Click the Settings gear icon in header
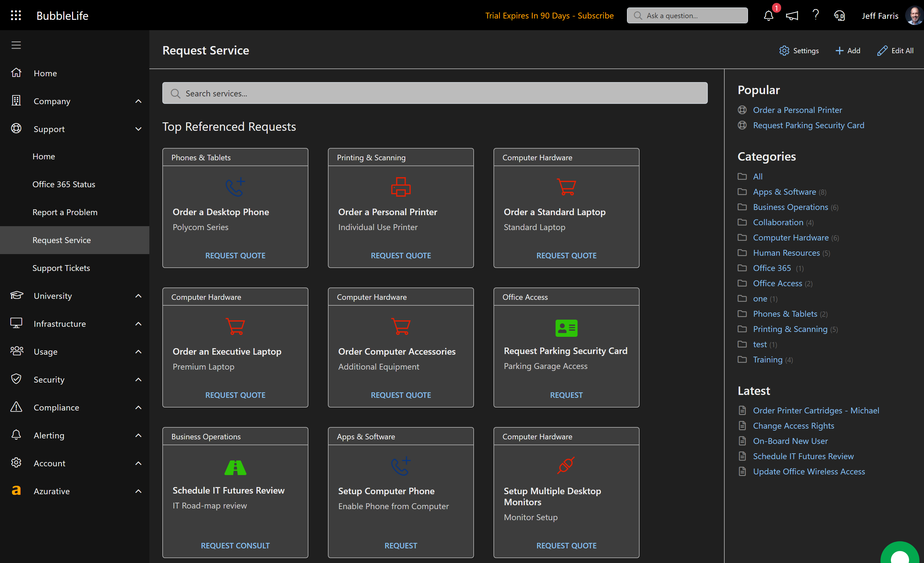This screenshot has height=563, width=924. click(784, 50)
